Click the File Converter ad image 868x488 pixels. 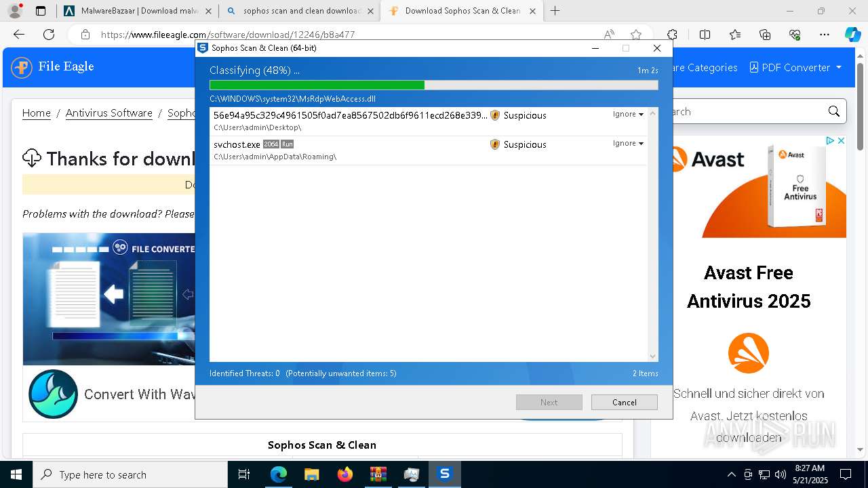click(109, 299)
